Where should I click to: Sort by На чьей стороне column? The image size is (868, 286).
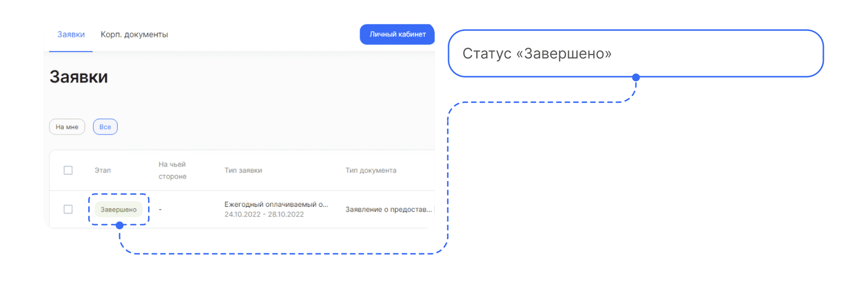[x=172, y=171]
